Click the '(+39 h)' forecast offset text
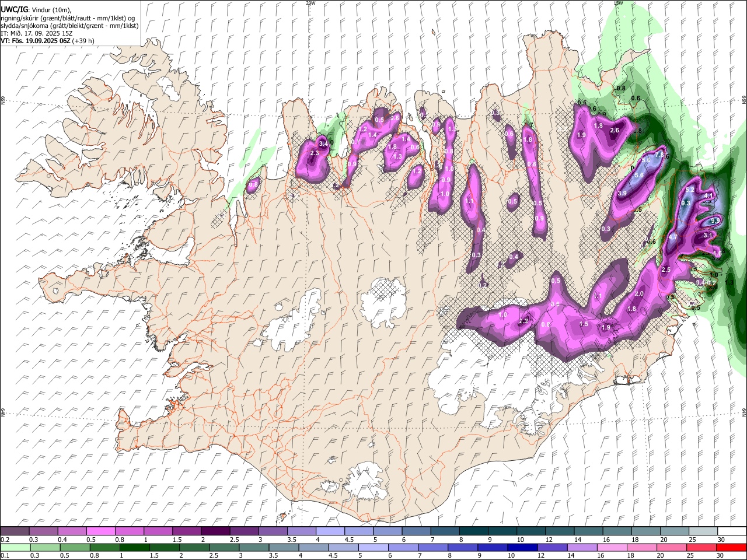 click(x=83, y=41)
